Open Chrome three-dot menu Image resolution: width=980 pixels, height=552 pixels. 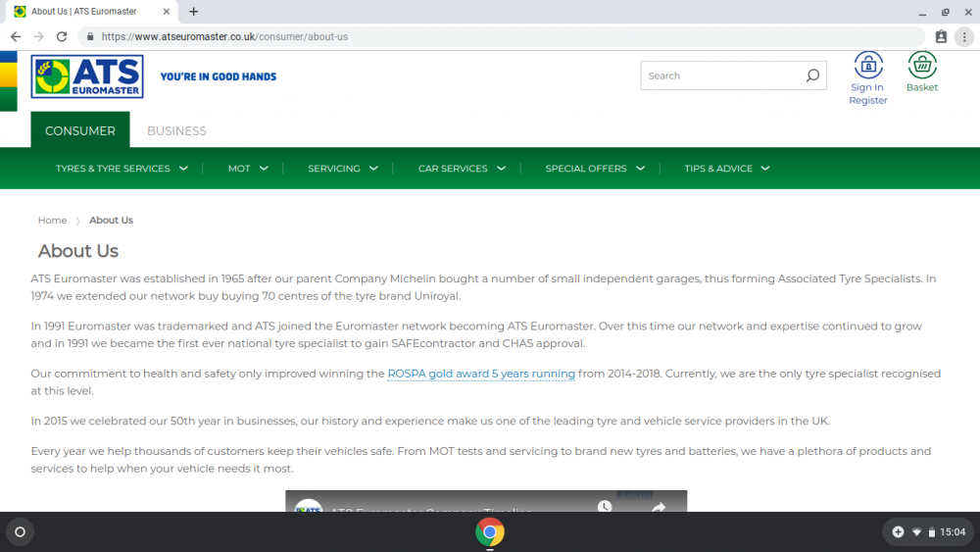click(x=964, y=37)
